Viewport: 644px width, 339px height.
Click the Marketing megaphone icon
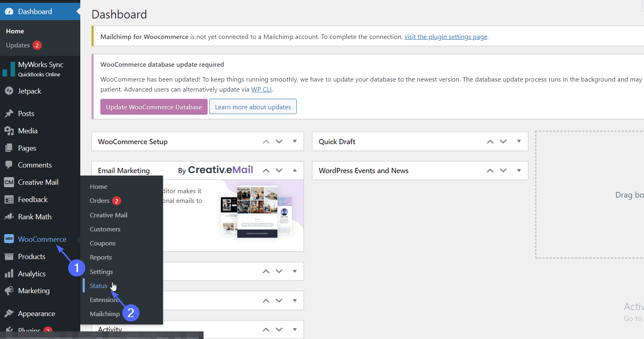pos(9,291)
